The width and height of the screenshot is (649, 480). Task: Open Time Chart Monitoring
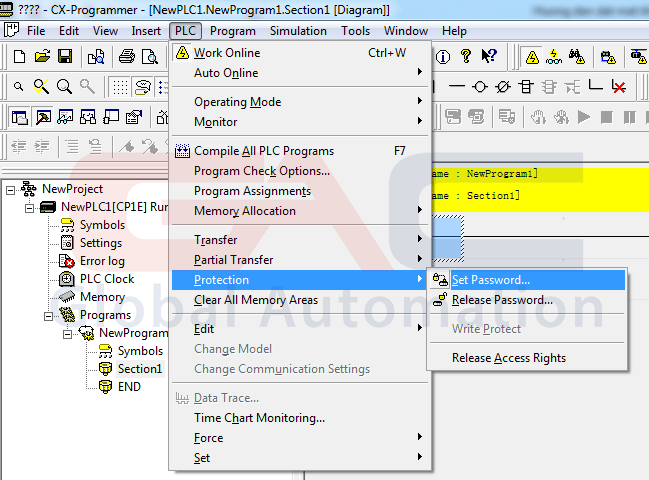click(x=300, y=418)
